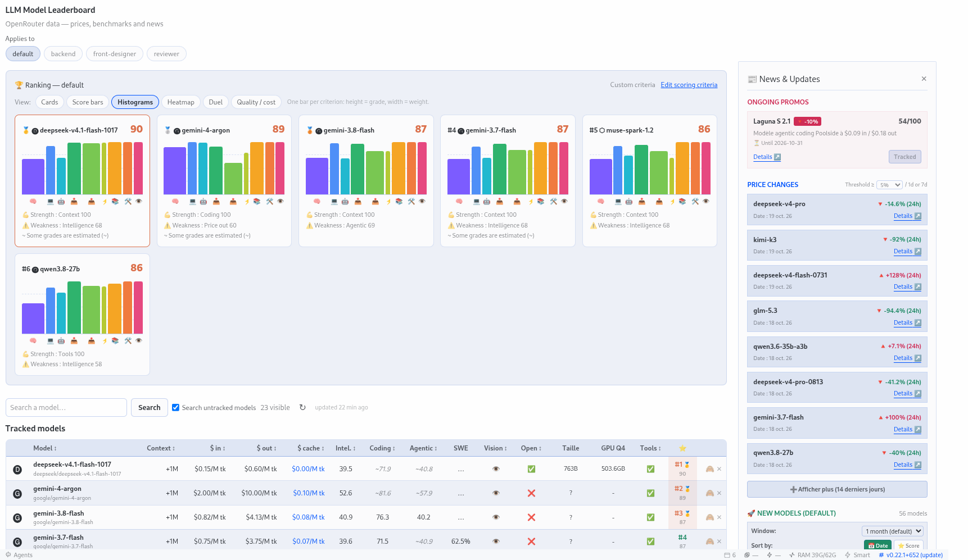Open the Window 1 month (default) dropdown

(x=893, y=531)
